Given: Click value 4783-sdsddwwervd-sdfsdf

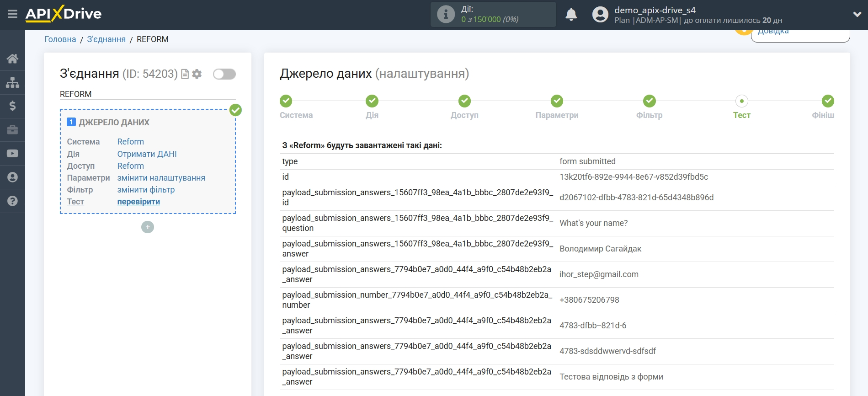Looking at the screenshot, I should [608, 351].
